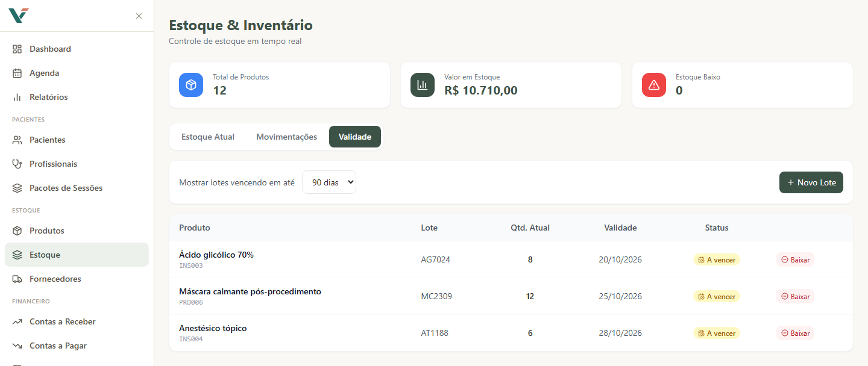
Task: Click the green Valor em Estoque chart icon
Action: point(423,85)
